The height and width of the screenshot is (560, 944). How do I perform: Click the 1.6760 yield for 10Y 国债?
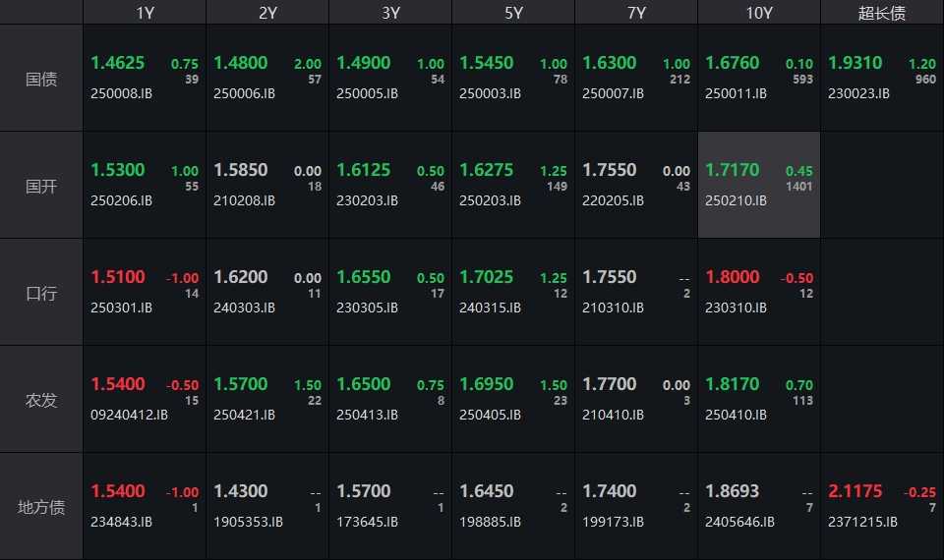point(732,63)
